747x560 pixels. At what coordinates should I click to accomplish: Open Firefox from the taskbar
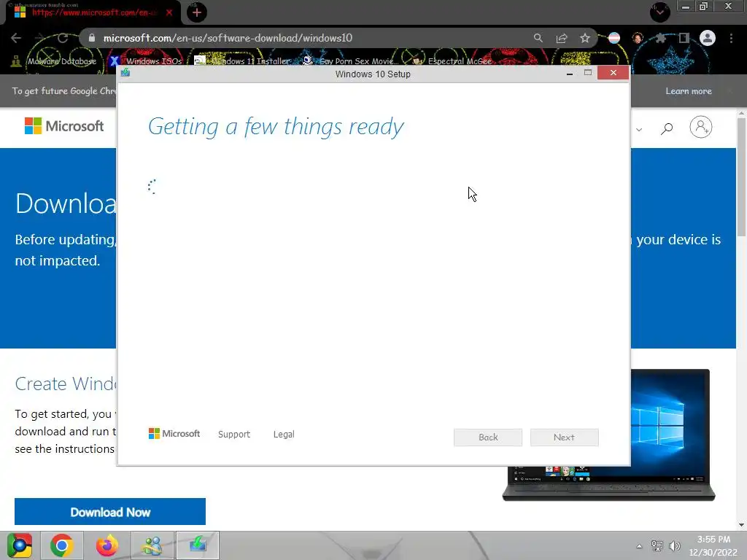107,545
